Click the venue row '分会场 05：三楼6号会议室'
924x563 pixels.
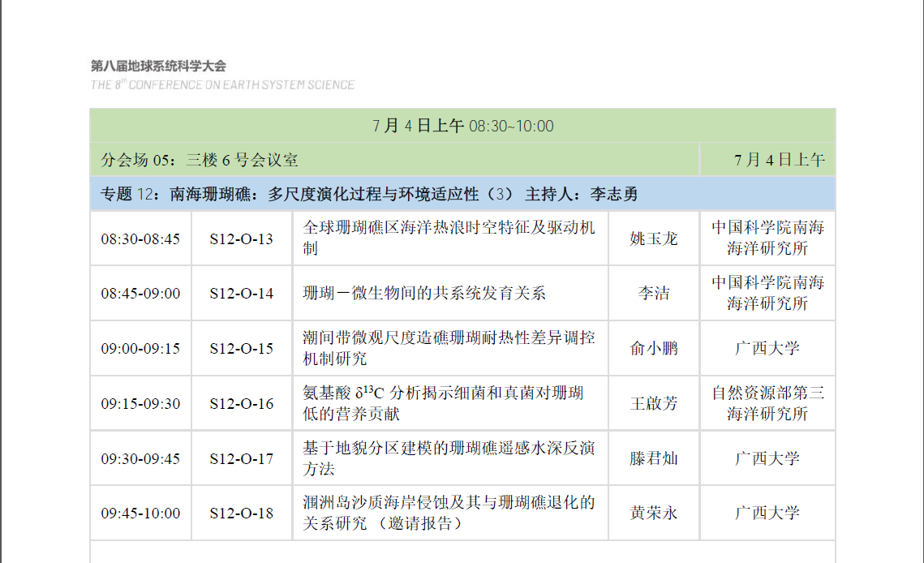tap(200, 160)
